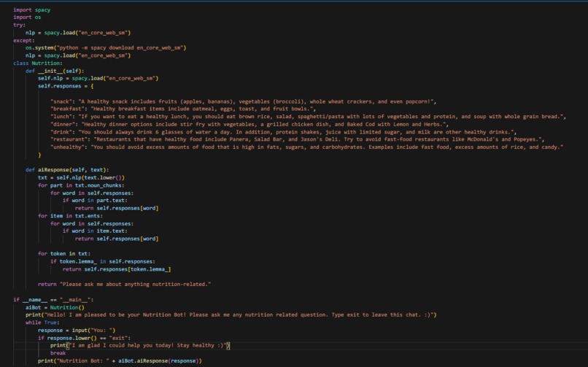Click the 'You should always drink 6 glasses' string

296,131
